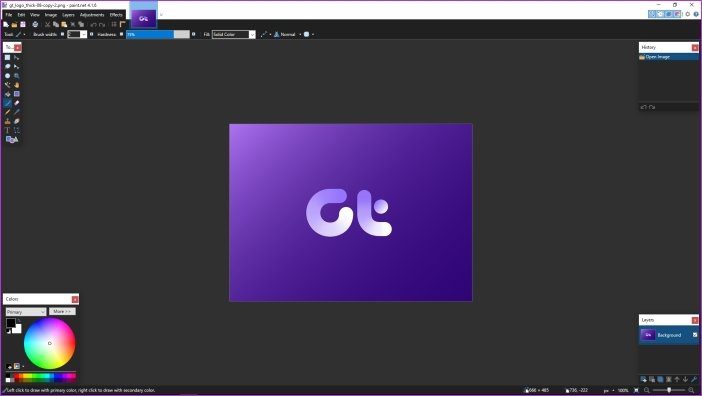702x396 pixels.
Task: Click the More >> button
Action: pyautogui.click(x=62, y=311)
